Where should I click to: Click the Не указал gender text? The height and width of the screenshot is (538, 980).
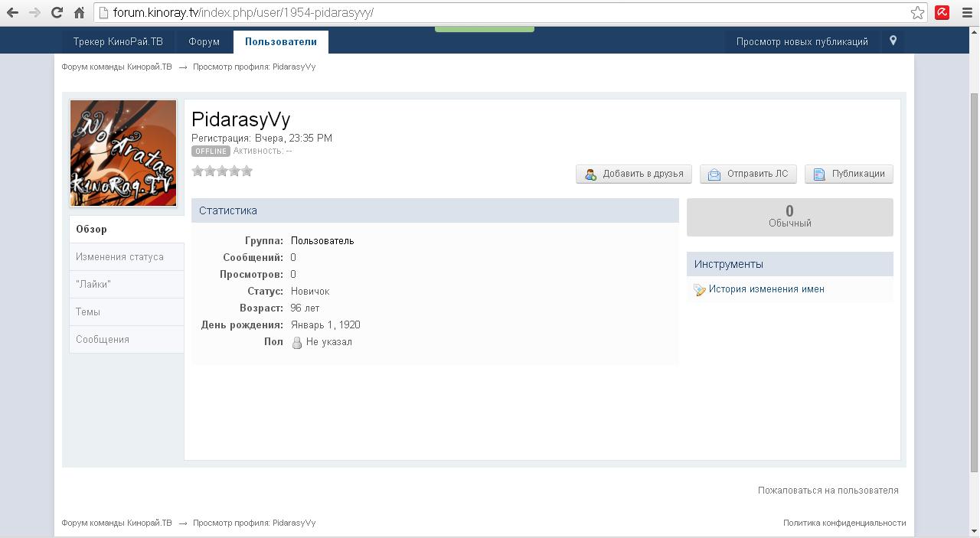point(329,342)
